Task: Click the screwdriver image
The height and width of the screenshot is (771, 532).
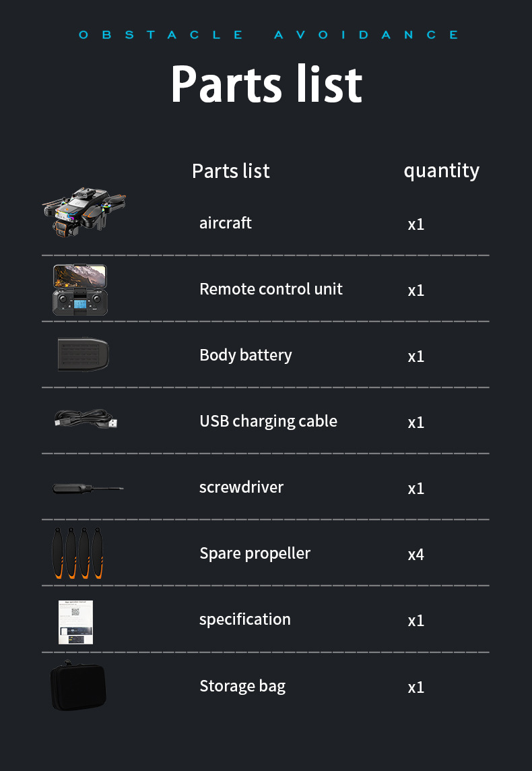Action: pyautogui.click(x=88, y=488)
